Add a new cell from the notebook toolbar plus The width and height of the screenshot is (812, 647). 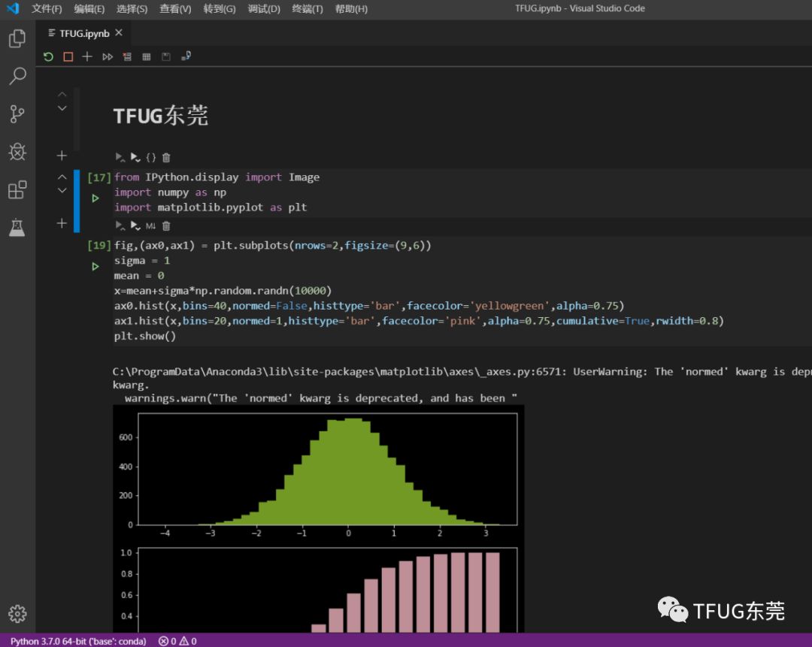(87, 56)
